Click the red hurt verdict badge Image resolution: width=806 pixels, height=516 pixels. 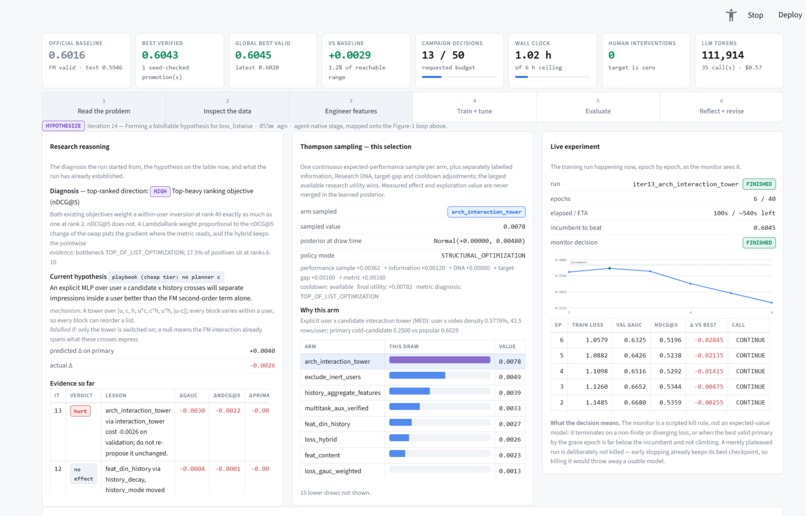[x=80, y=411]
